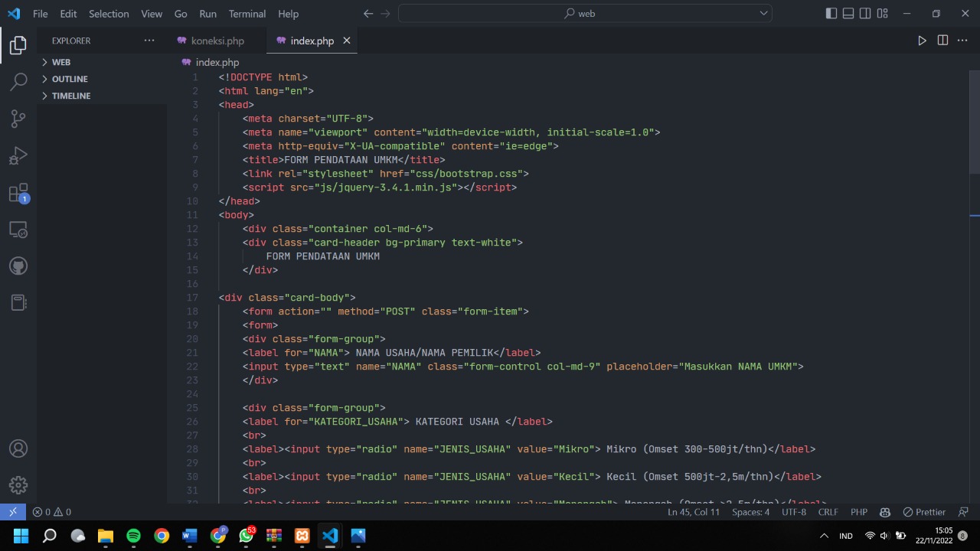Open clock showing 15:05 22/11/2022

pyautogui.click(x=933, y=536)
